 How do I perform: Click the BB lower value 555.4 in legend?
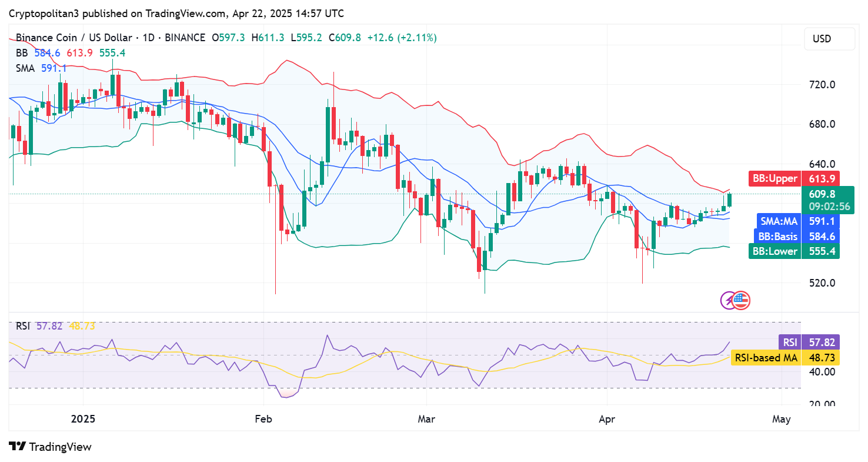[x=112, y=53]
